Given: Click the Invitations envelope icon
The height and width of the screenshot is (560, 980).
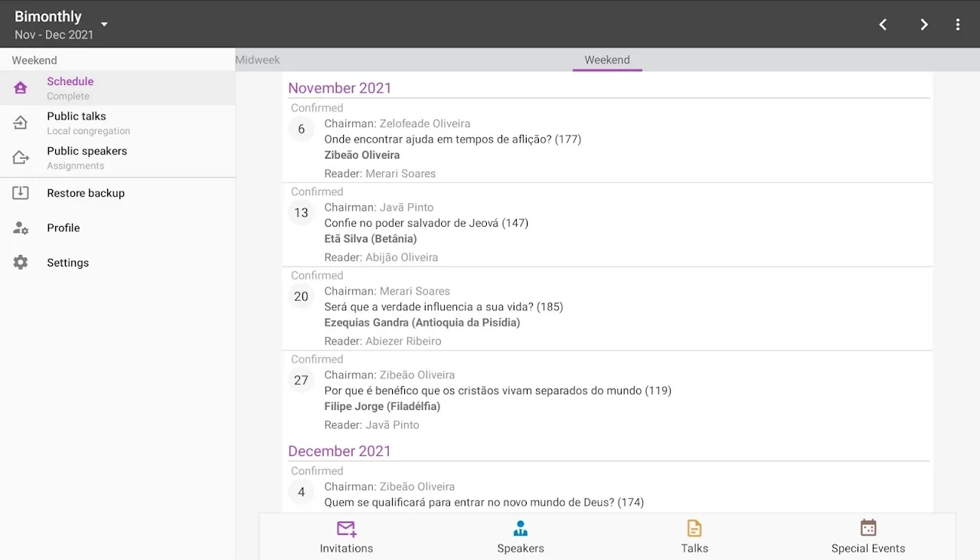Looking at the screenshot, I should coord(347,529).
